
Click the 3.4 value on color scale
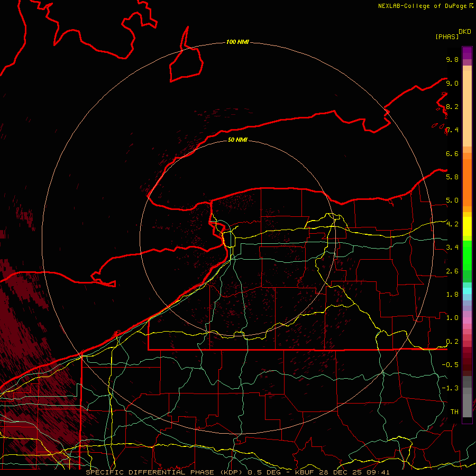click(x=452, y=248)
